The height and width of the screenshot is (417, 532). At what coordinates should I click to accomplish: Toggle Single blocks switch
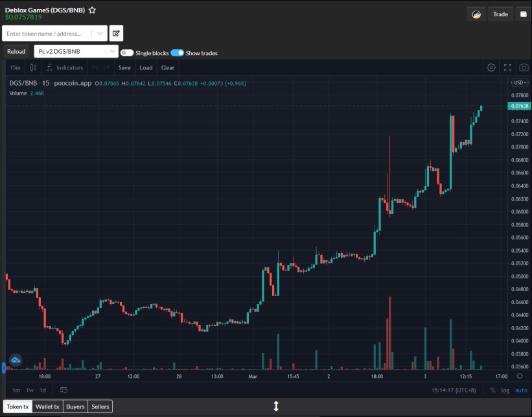tap(127, 53)
